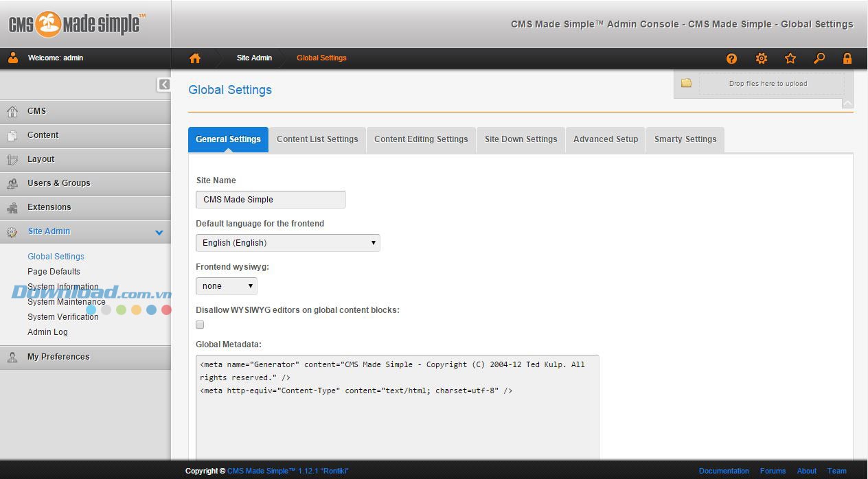
Task: Switch to the Advanced Setup tab
Action: pos(605,139)
